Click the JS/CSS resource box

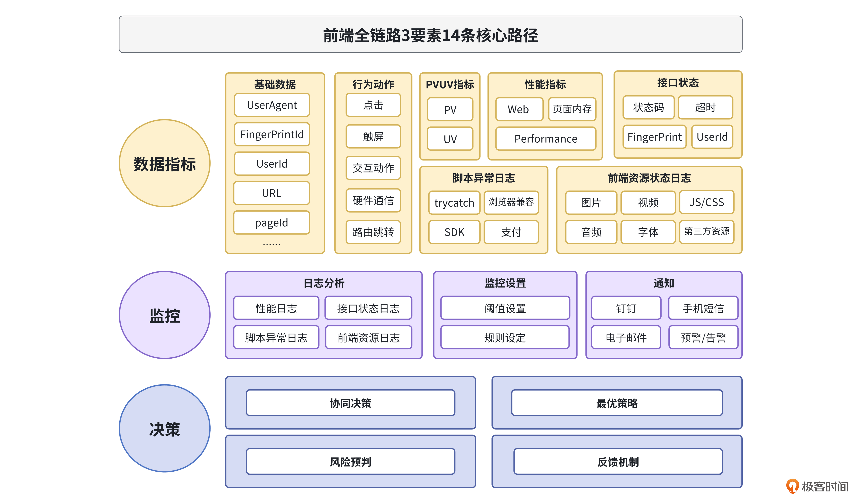(706, 202)
